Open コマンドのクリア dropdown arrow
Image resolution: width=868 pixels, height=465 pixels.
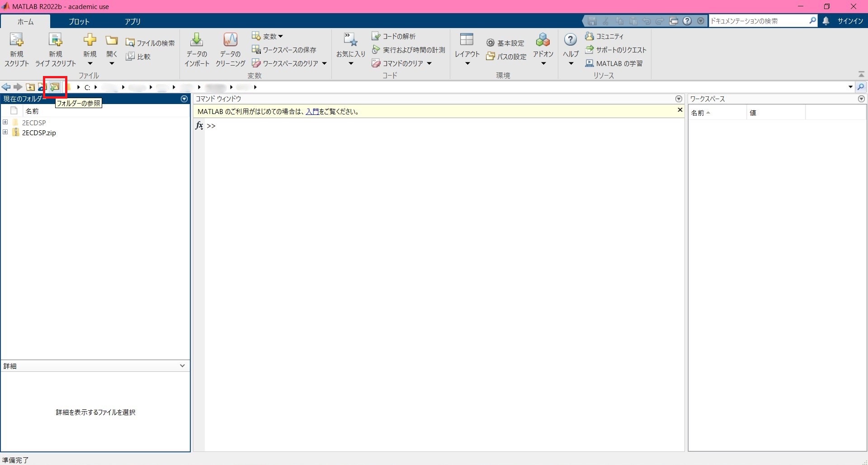click(429, 63)
